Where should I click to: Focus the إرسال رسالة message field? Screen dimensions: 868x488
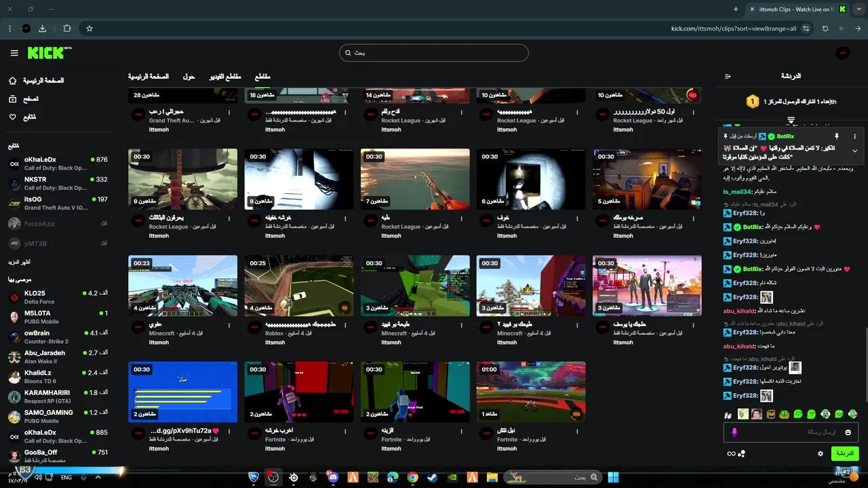791,432
